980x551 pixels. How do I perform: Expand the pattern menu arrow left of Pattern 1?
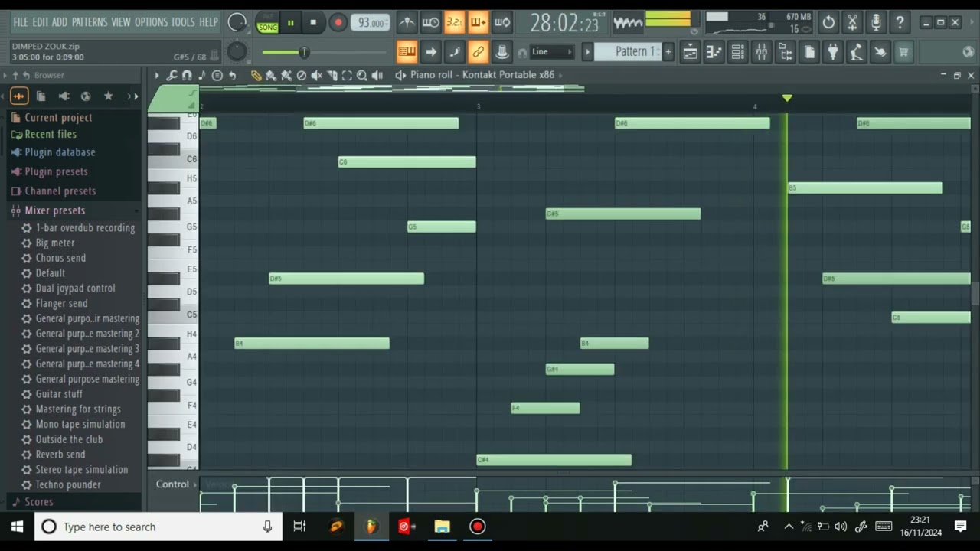(588, 52)
